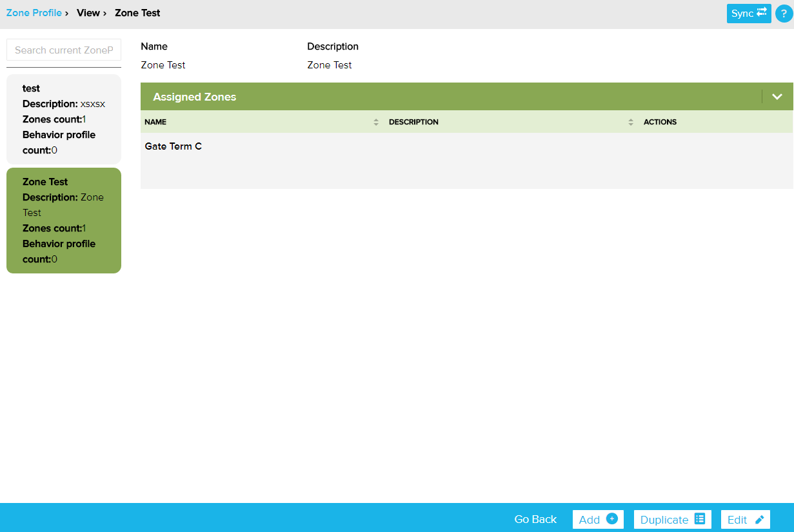794x532 pixels.
Task: Click the Search current ZoneProfile field
Action: click(63, 50)
